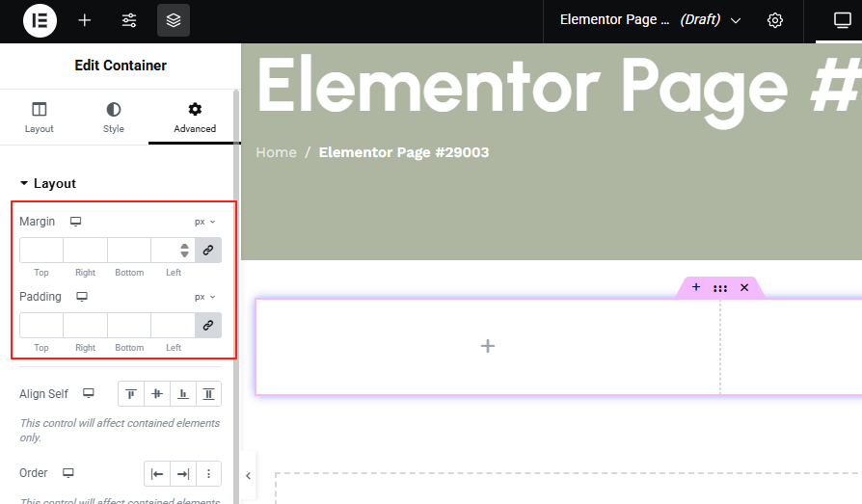Select desktop responsive mode icon in top bar
The image size is (862, 504).
(842, 20)
